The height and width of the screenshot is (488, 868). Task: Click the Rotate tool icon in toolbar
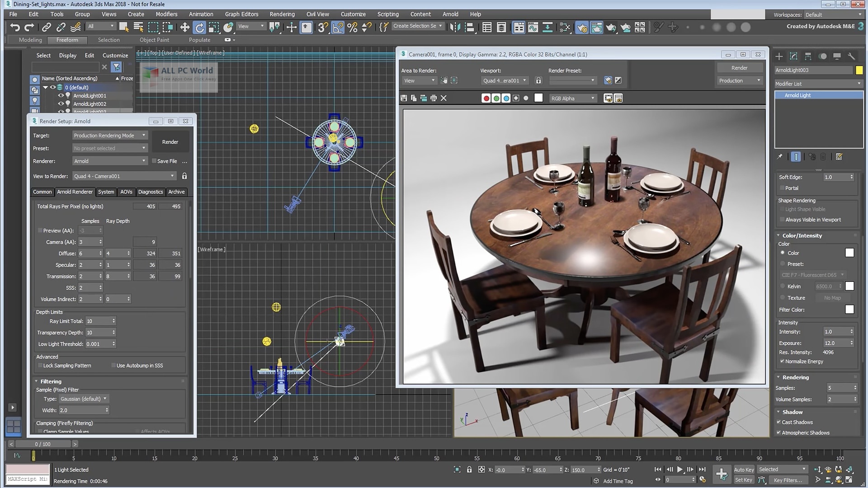199,28
